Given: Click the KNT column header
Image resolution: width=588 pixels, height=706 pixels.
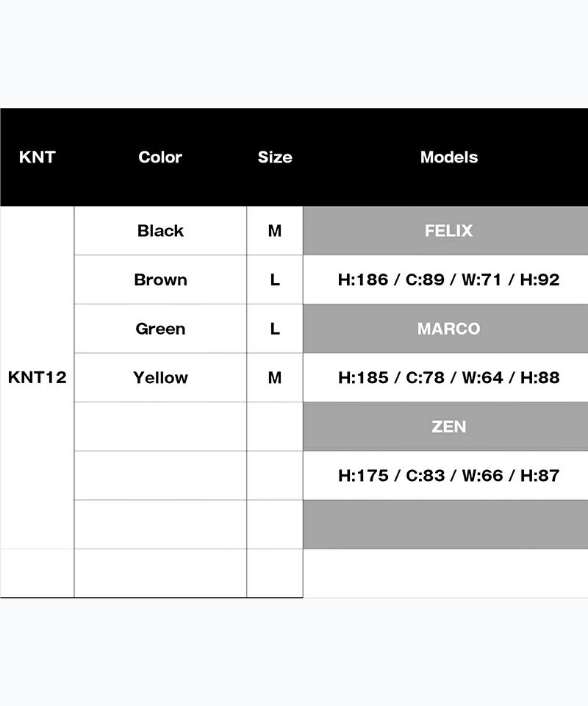Looking at the screenshot, I should [37, 157].
